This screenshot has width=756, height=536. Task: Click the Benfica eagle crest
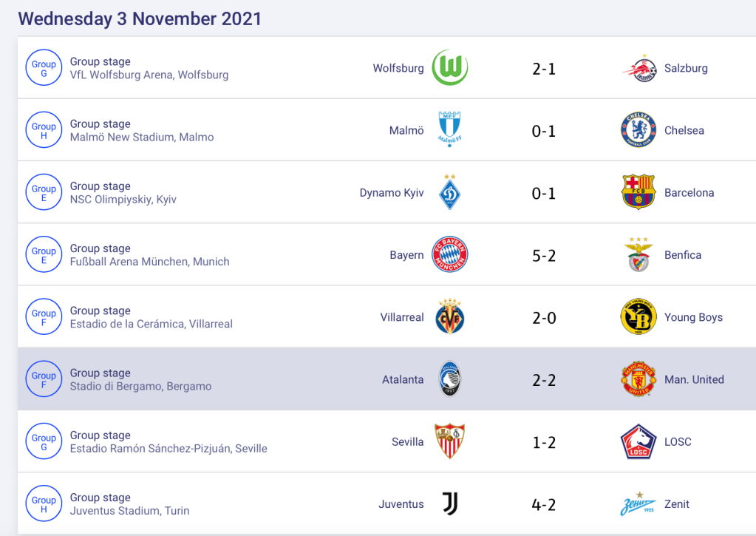[x=638, y=255]
